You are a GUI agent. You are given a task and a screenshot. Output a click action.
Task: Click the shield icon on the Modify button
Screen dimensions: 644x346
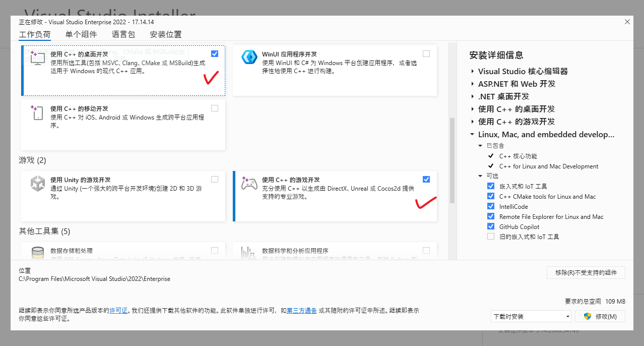coord(587,316)
